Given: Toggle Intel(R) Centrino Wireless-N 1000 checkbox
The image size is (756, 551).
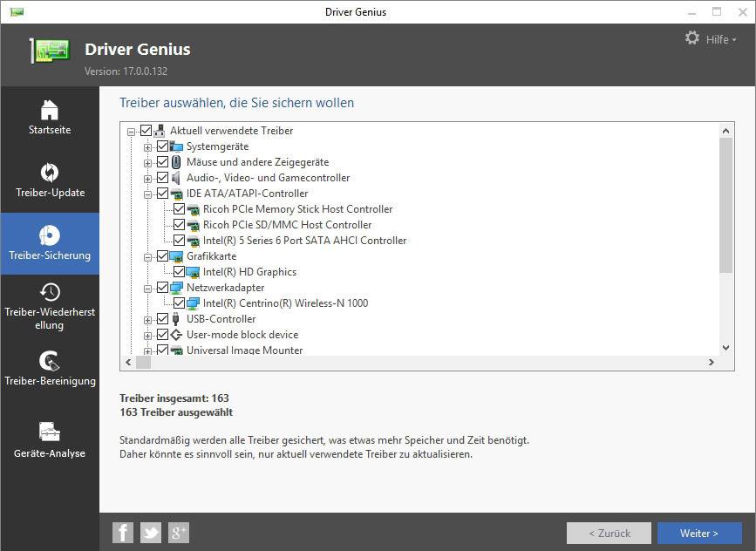Looking at the screenshot, I should [179, 303].
